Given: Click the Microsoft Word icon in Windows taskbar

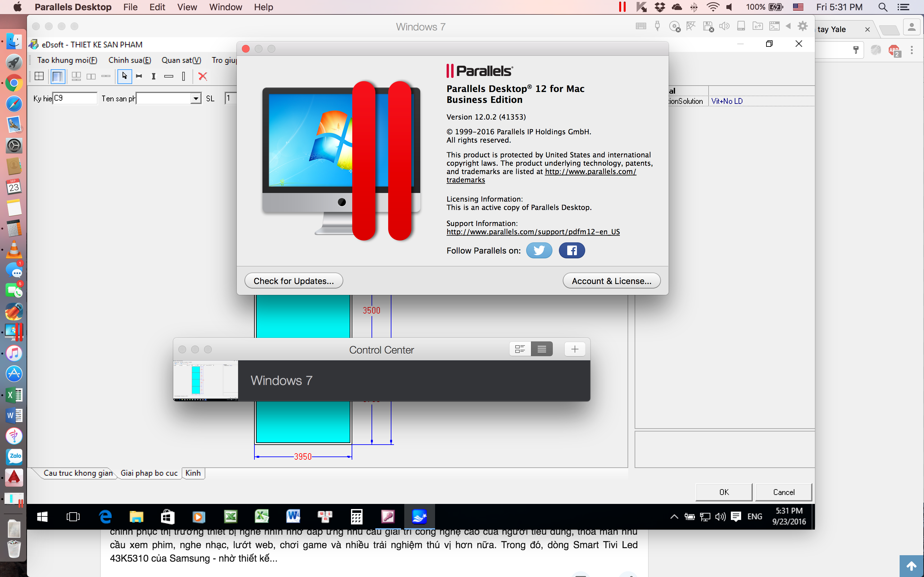Looking at the screenshot, I should tap(293, 516).
